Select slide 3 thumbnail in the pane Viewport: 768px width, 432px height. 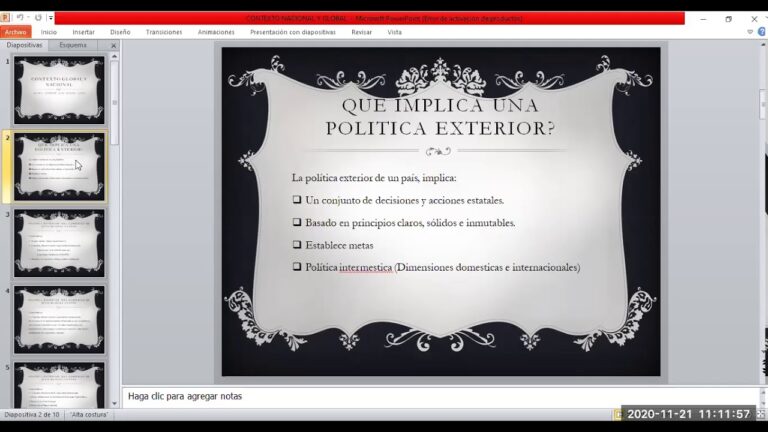pos(59,243)
